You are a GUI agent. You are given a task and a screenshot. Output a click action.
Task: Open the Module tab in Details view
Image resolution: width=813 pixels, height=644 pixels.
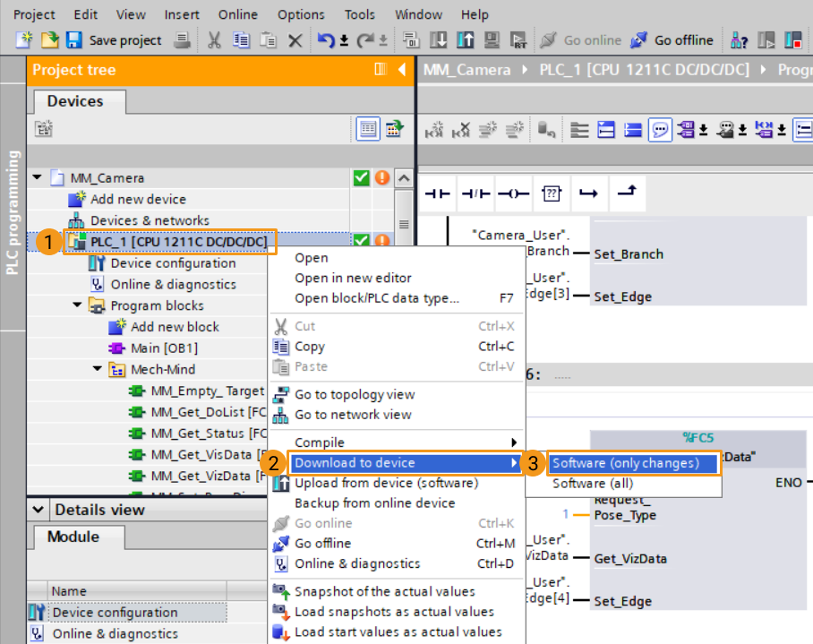[73, 537]
